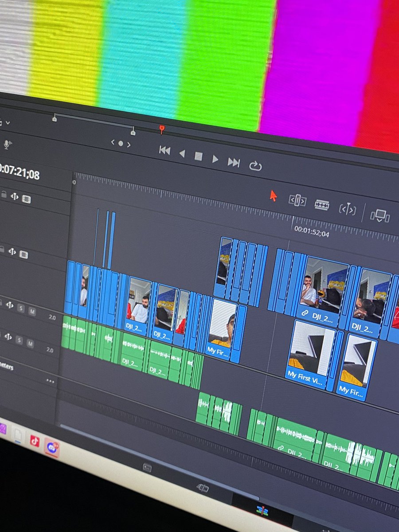Switch to the Edit page
Image resolution: width=399 pixels, height=532 pixels.
point(262,511)
